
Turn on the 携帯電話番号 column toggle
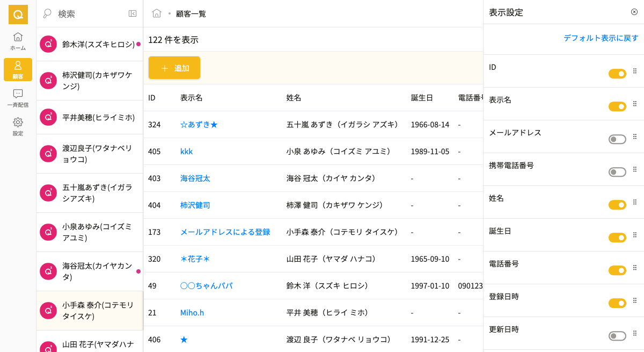(x=617, y=172)
